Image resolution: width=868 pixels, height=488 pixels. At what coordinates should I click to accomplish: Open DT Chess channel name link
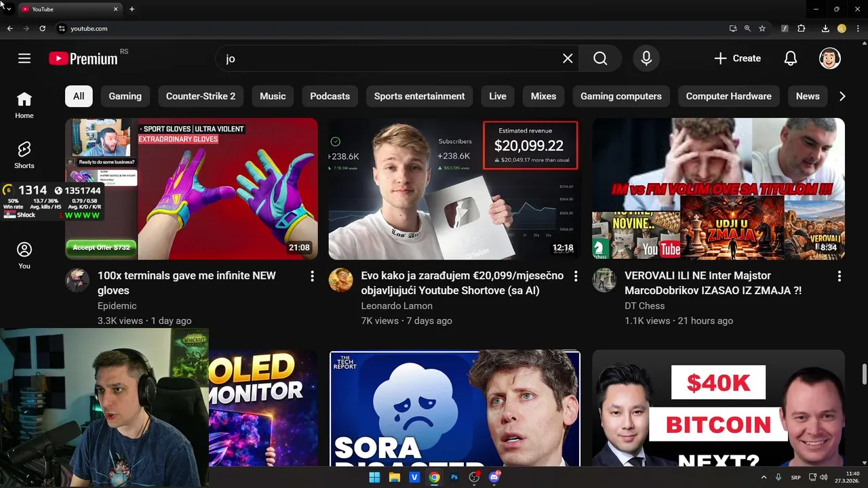[644, 306]
